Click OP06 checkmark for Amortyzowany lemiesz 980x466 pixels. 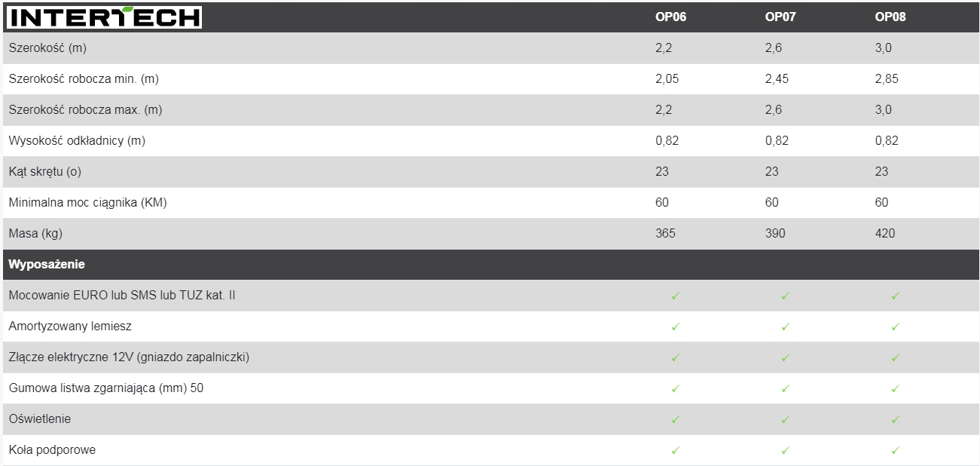pyautogui.click(x=675, y=327)
